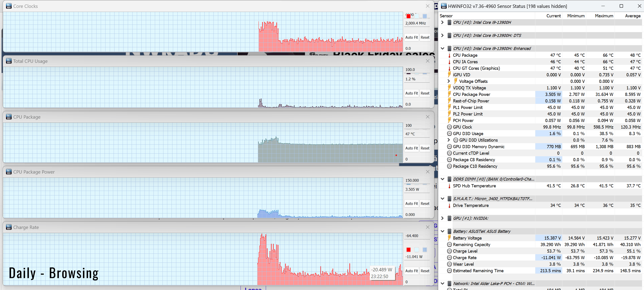Click the chip icon of Battery: ASUSTeK group
The image size is (644, 290).
(x=449, y=231)
